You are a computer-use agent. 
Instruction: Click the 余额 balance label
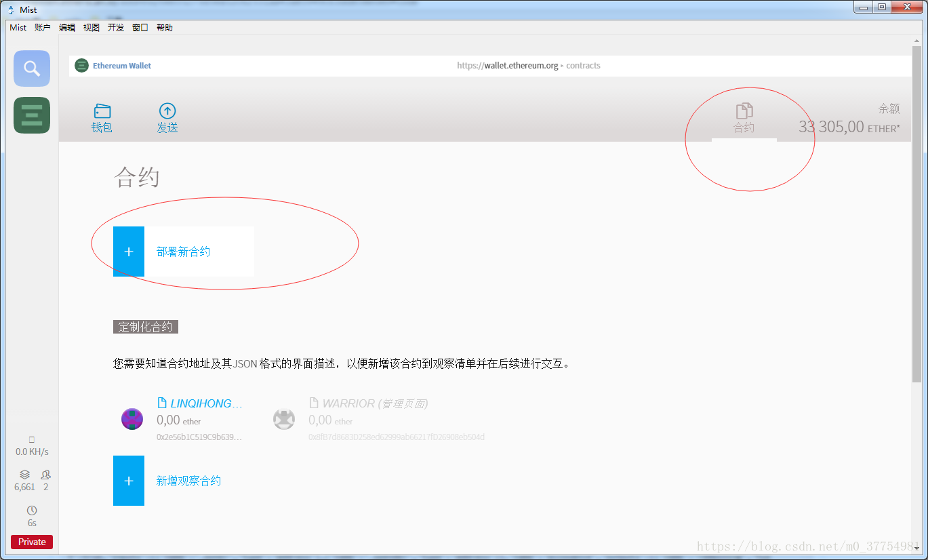tap(889, 108)
